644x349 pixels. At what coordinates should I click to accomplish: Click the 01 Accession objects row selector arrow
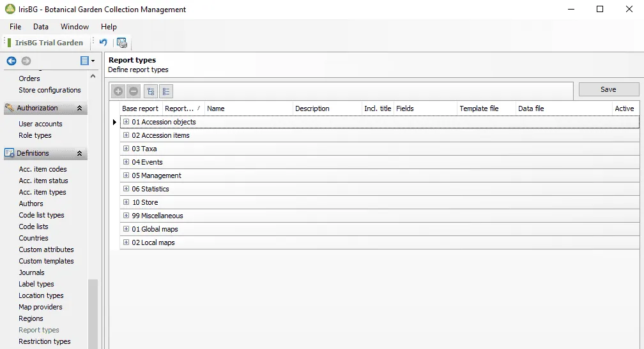pos(114,122)
